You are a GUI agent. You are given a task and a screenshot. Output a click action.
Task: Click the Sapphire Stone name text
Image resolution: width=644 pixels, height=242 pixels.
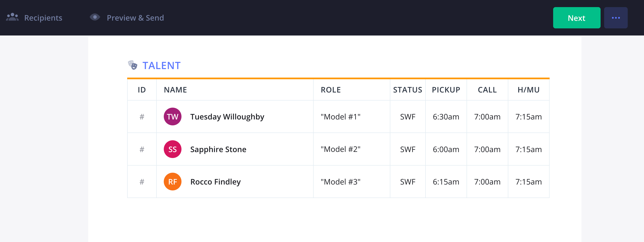click(218, 149)
